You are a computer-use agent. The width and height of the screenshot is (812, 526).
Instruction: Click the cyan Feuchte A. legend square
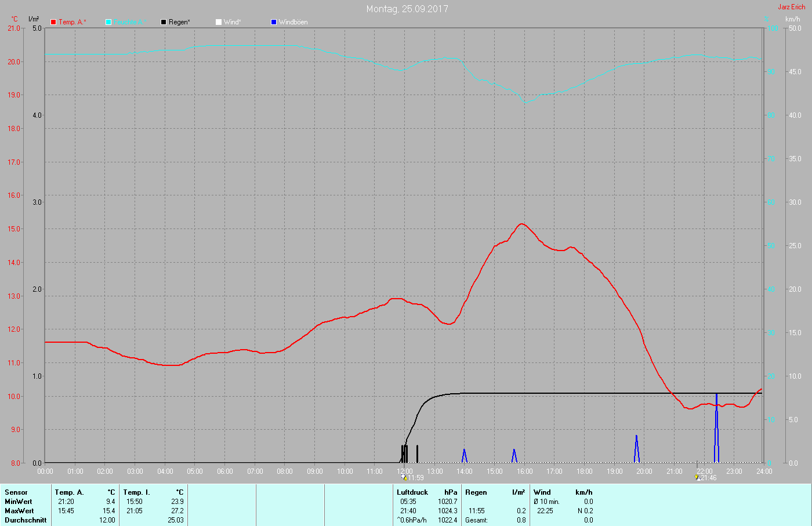click(x=108, y=22)
